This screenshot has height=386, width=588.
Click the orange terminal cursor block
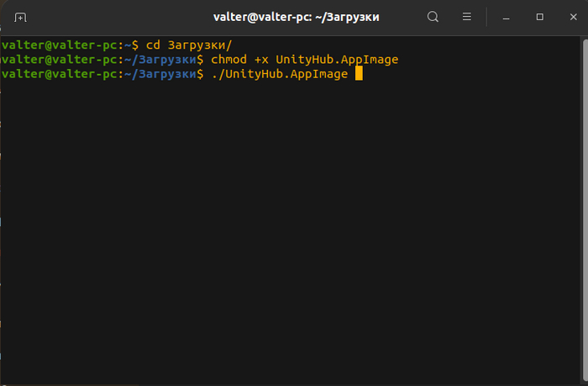coord(359,74)
